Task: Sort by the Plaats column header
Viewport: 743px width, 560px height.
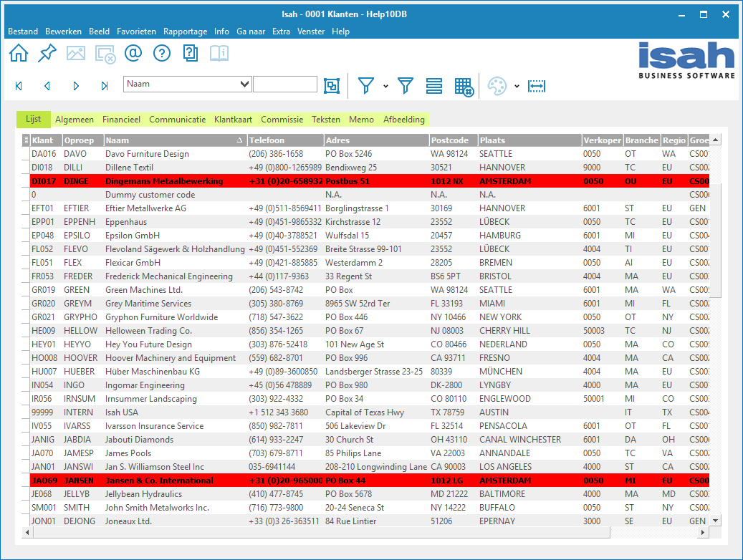Action: coord(529,140)
